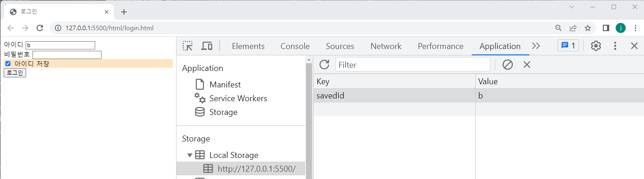Open the Performance tab
This screenshot has height=179, width=644.
440,46
